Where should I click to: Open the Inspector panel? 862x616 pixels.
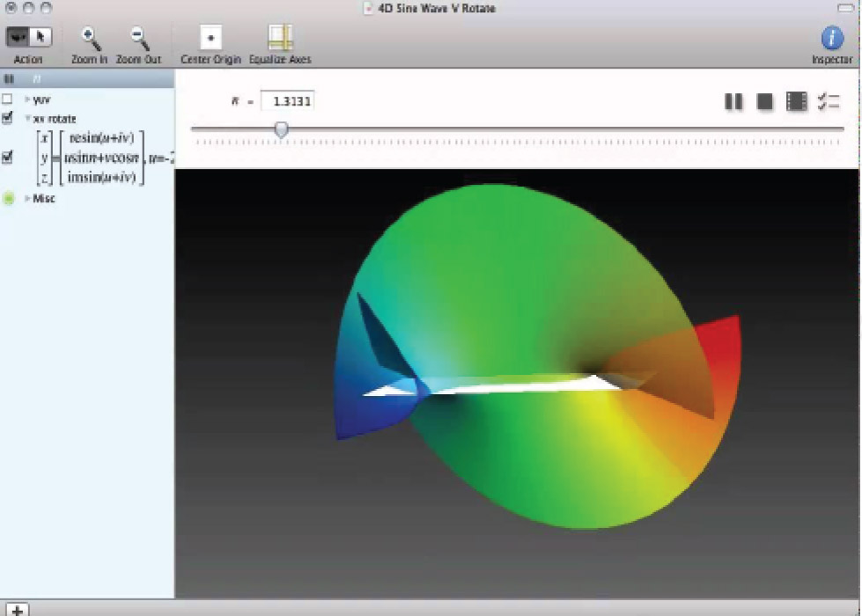coord(832,38)
